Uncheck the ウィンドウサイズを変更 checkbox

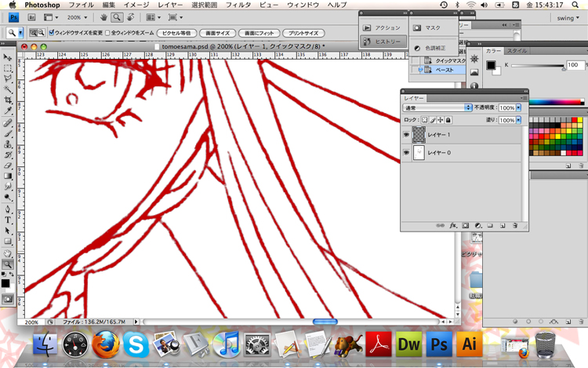[x=52, y=33]
